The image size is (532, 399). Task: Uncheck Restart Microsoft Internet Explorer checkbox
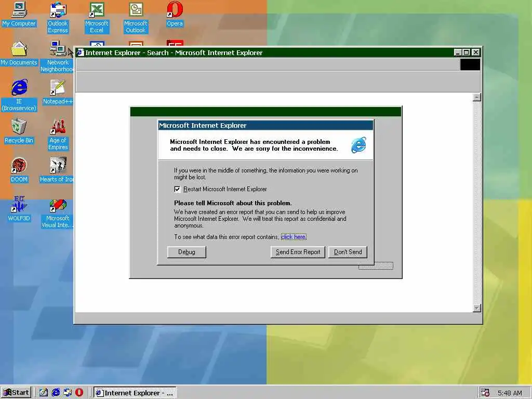(x=177, y=189)
